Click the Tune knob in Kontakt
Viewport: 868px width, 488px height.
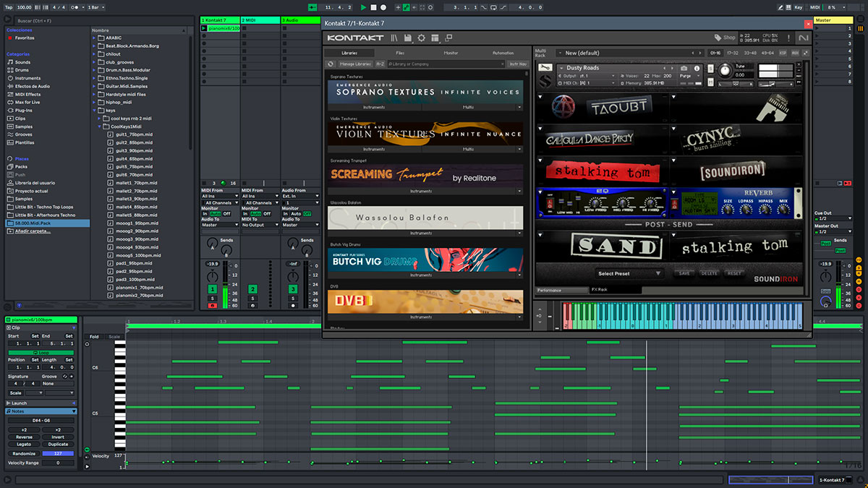click(x=725, y=70)
